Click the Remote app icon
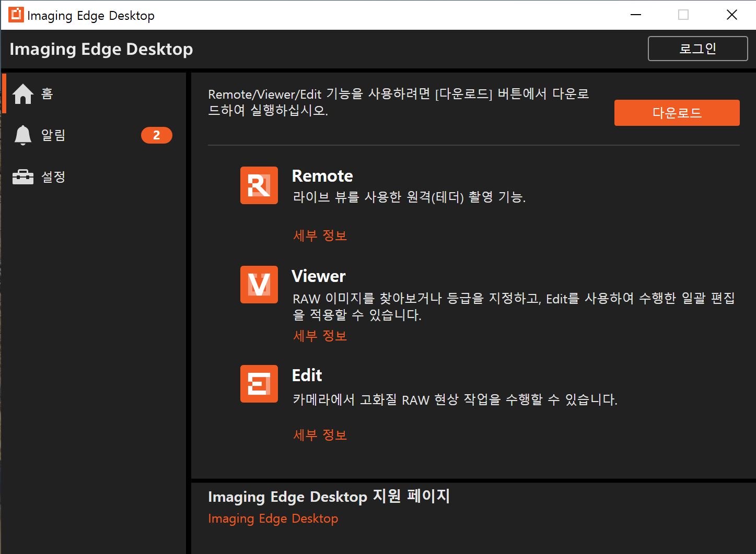The width and height of the screenshot is (756, 554). [259, 185]
